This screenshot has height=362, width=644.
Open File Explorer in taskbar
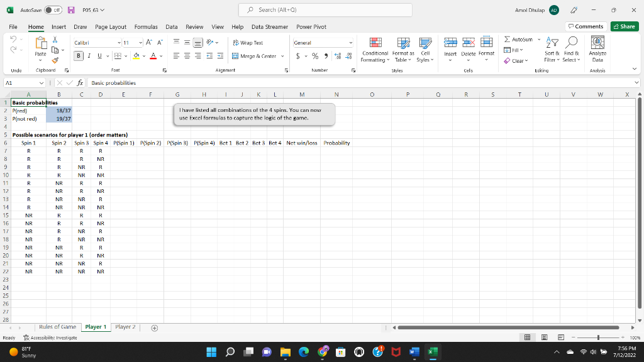click(285, 352)
